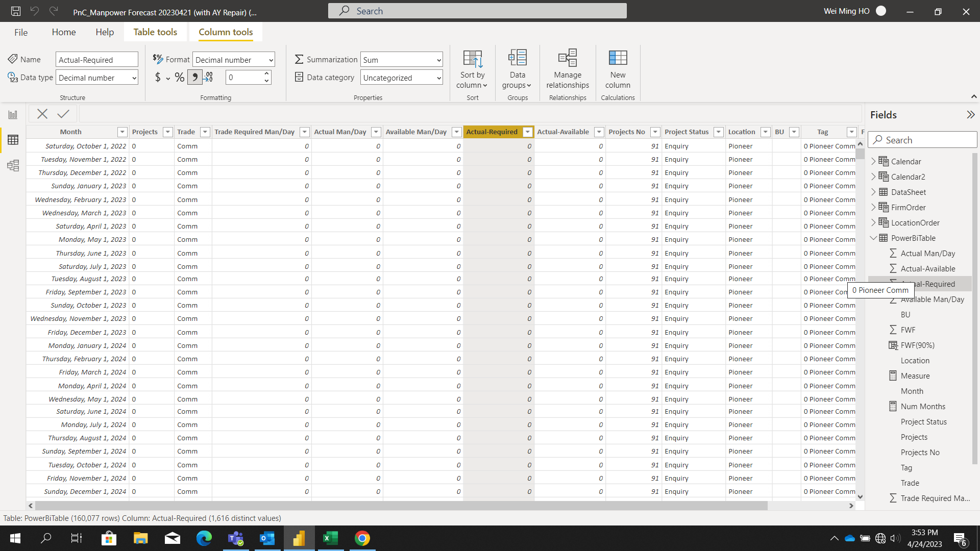Undo the last action

tap(35, 11)
